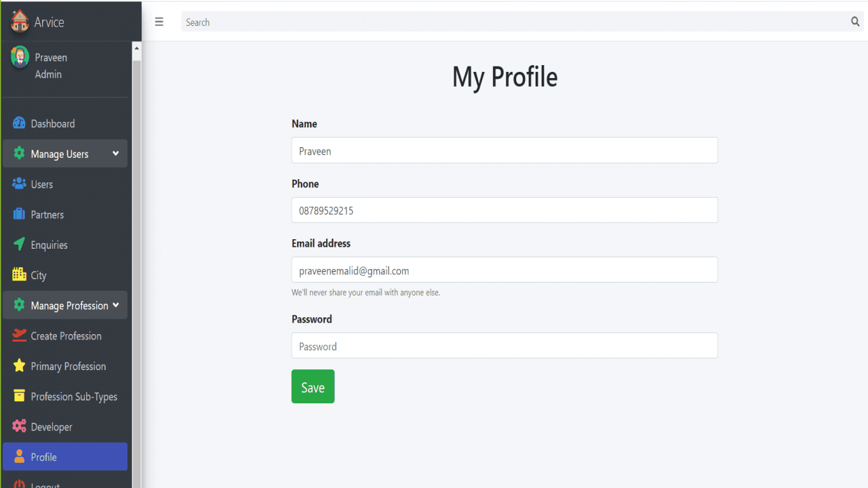Click the Create Profession icon
Image resolution: width=868 pixels, height=488 pixels.
[x=19, y=335]
